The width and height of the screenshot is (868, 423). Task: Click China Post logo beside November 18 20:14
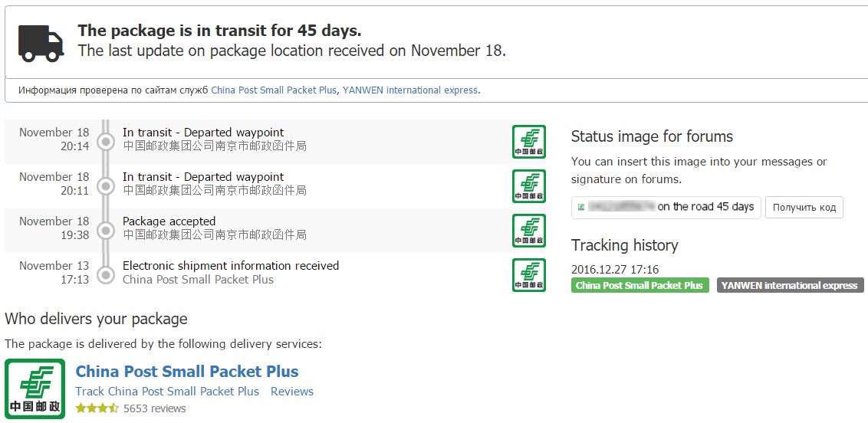coord(528,142)
